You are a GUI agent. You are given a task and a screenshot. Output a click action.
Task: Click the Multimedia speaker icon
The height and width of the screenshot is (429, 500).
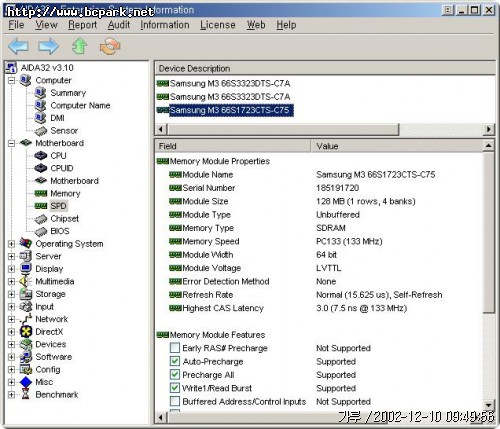pos(26,281)
